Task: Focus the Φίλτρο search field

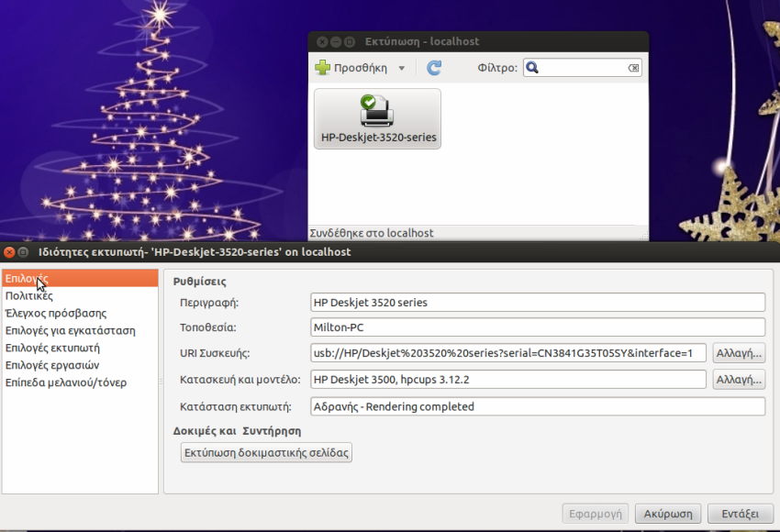Action: (x=582, y=68)
